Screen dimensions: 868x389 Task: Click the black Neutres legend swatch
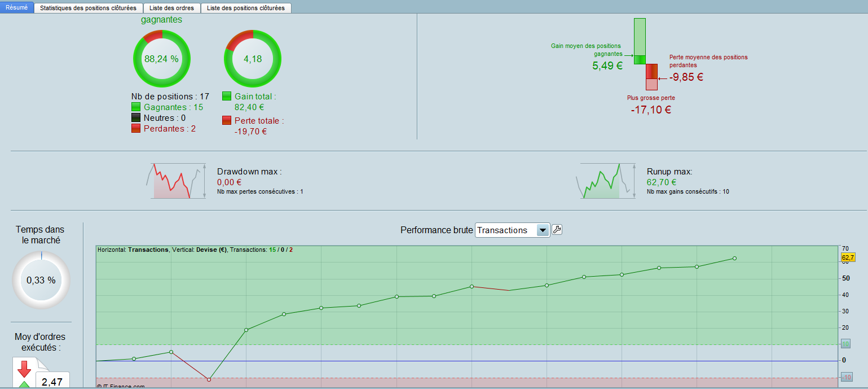(136, 118)
